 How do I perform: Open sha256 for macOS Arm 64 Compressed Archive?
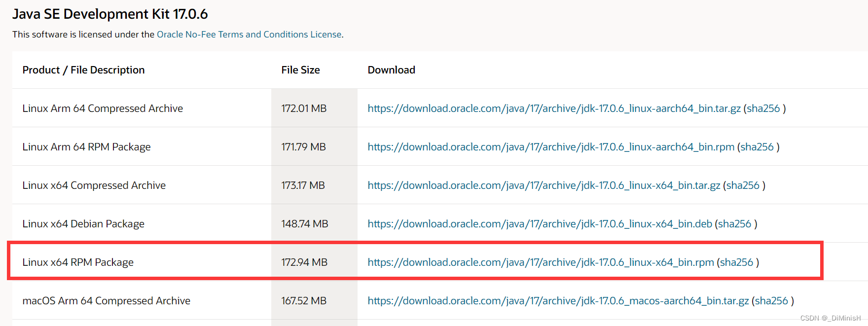(x=771, y=301)
